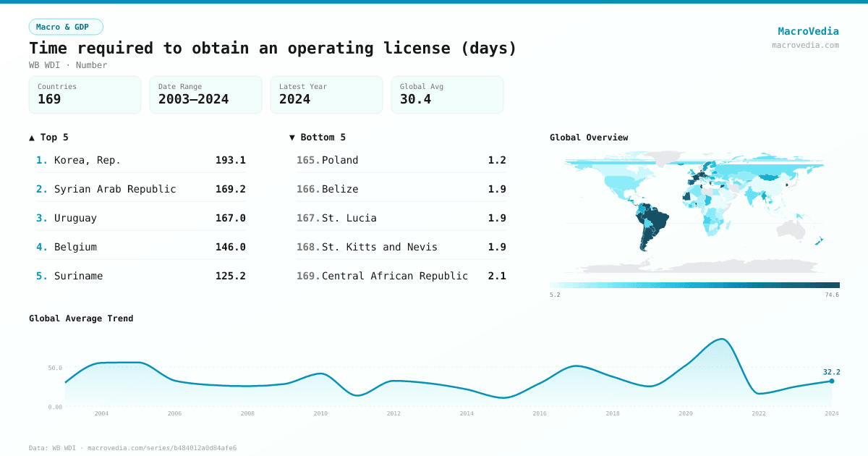Viewport: 868px width, 456px height.
Task: Click the MacroVedia logo
Action: (808, 30)
